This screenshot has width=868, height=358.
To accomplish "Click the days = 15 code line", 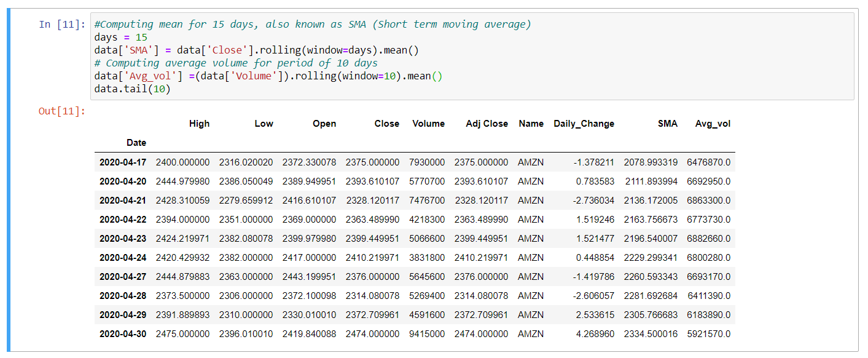I will [x=120, y=37].
